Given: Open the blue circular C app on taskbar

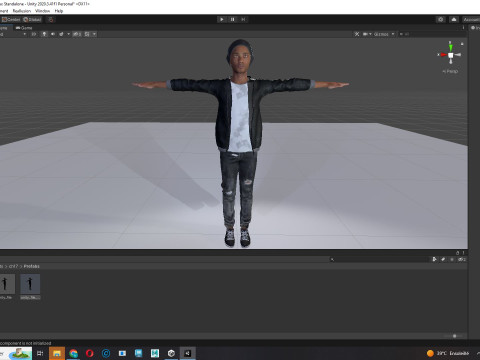Looking at the screenshot, I should pos(106,353).
